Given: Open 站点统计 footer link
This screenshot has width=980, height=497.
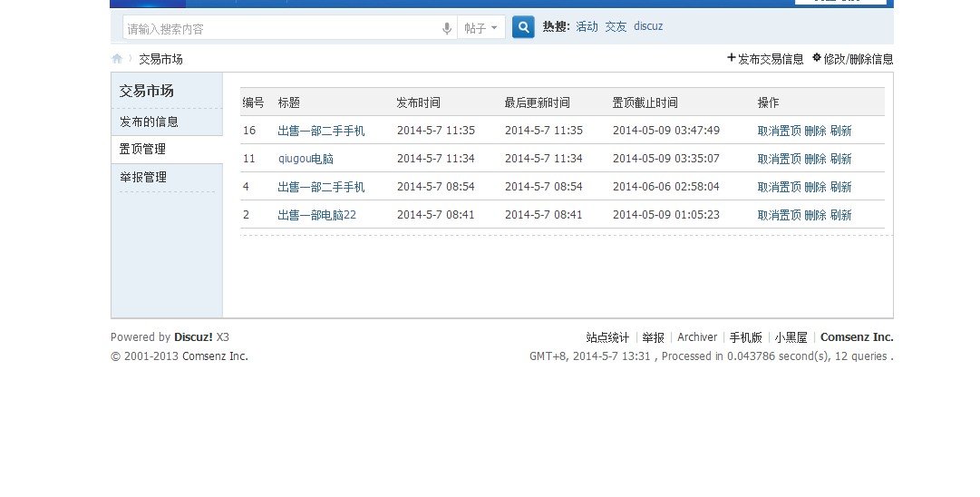Looking at the screenshot, I should tap(607, 337).
